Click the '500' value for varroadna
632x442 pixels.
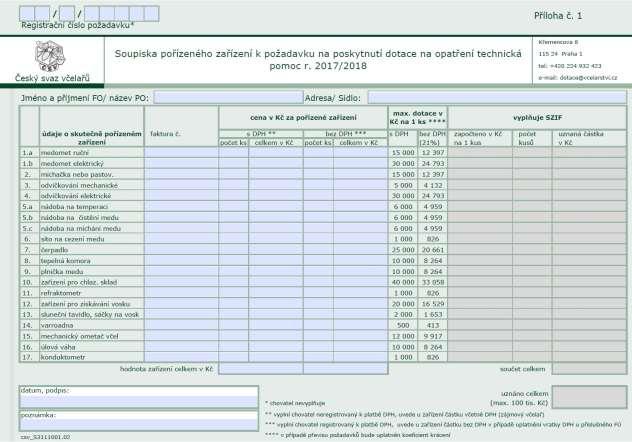tap(403, 325)
